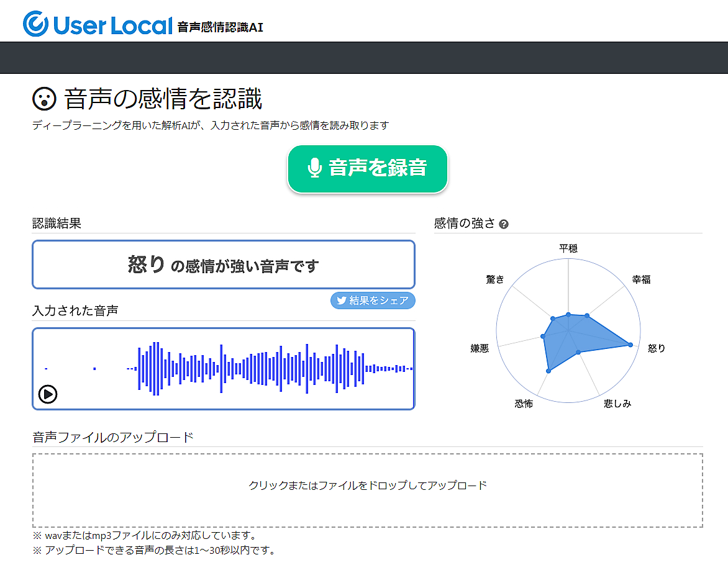Click the 怒り data point on radar chart
This screenshot has height=565, width=728.
[x=630, y=345]
